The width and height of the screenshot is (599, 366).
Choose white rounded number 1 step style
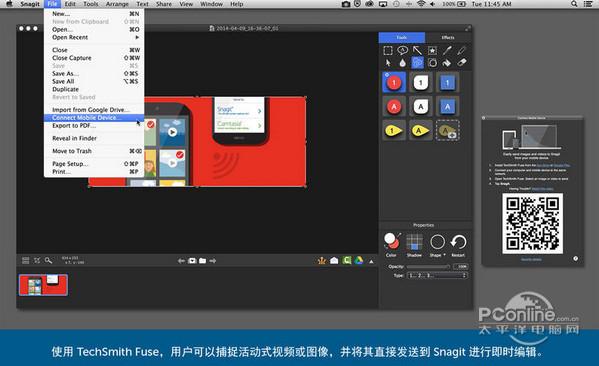421,83
